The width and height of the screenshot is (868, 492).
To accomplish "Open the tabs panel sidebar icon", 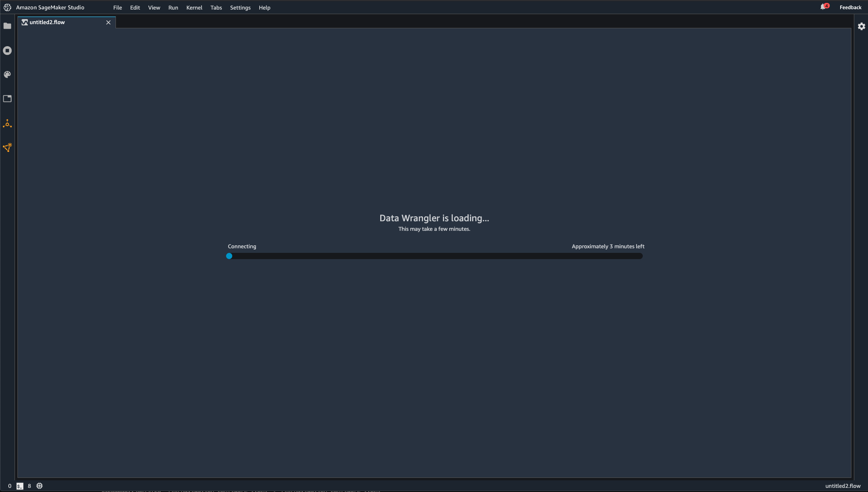I will 7,99.
